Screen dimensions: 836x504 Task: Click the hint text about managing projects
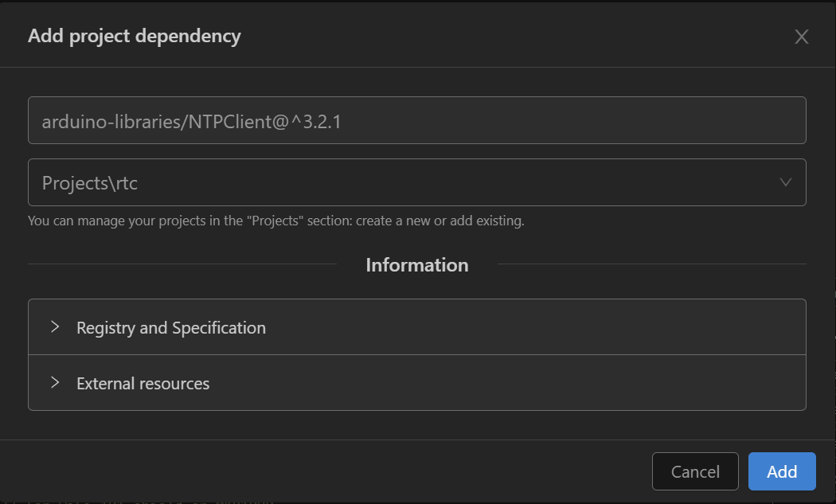pos(276,221)
